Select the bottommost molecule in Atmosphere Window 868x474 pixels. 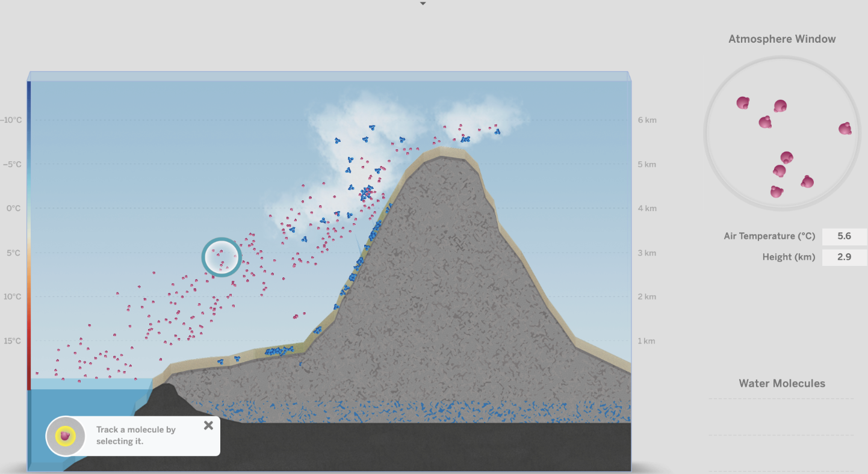[777, 192]
